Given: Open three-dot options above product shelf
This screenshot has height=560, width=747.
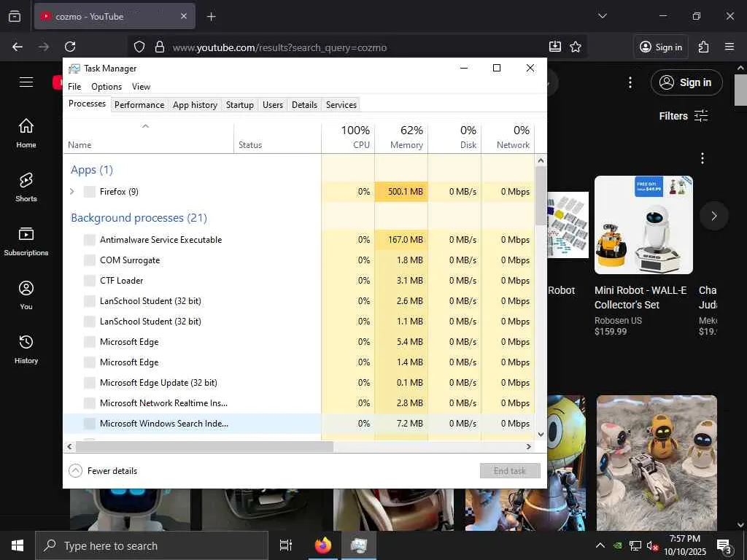Looking at the screenshot, I should 703,158.
